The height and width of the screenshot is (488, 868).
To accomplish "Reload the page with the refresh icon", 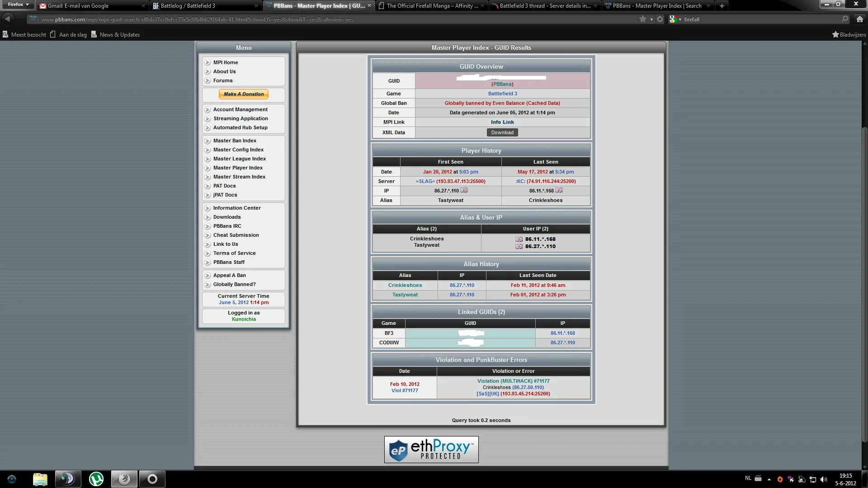I will (x=660, y=19).
